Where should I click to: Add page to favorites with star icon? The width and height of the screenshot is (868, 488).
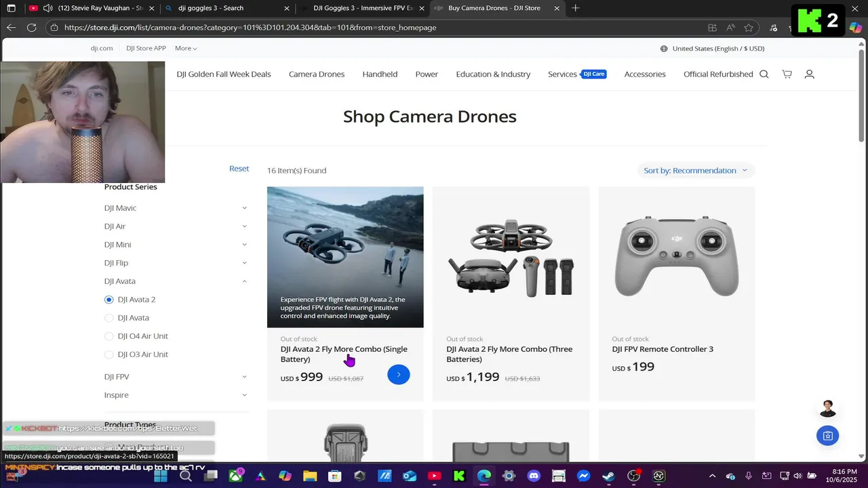click(x=749, y=28)
